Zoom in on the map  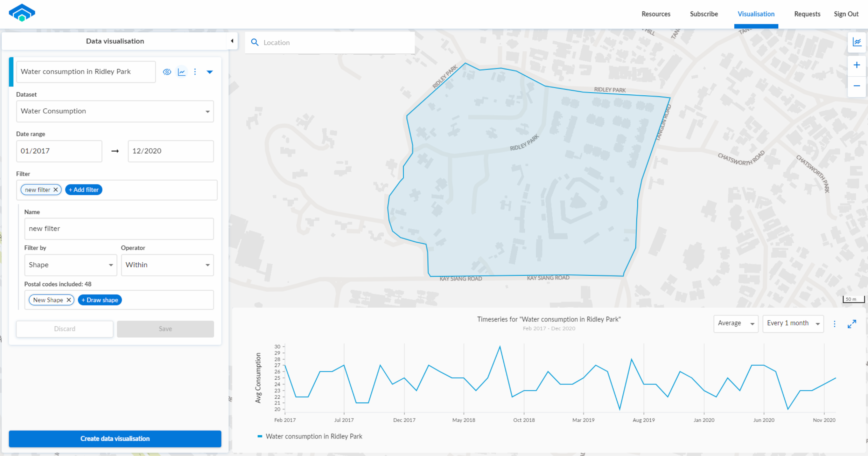tap(857, 65)
